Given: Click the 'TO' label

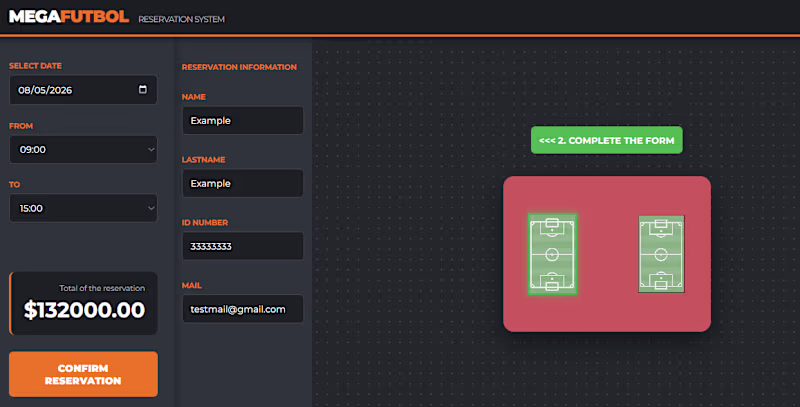Looking at the screenshot, I should [14, 185].
